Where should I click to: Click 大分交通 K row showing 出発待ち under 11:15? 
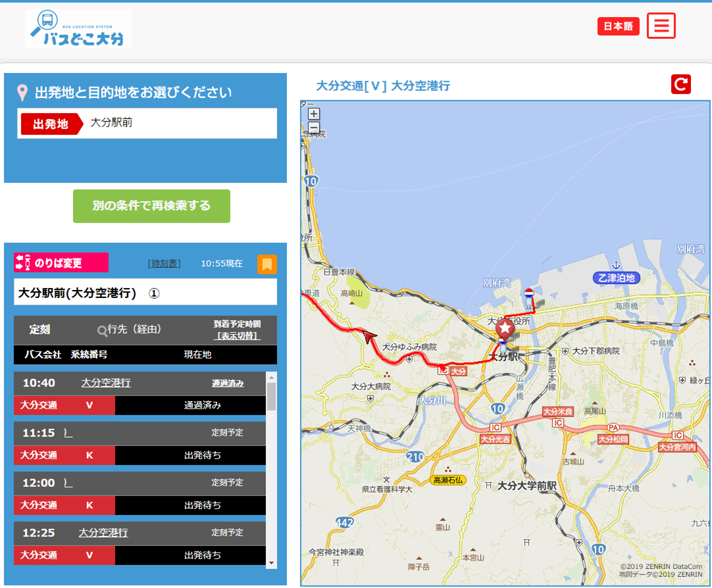click(140, 455)
